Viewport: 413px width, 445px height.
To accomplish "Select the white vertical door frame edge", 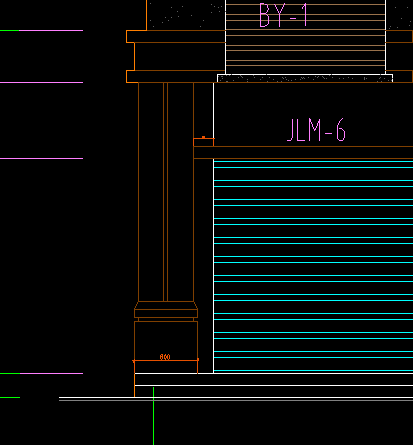I will coord(214,228).
